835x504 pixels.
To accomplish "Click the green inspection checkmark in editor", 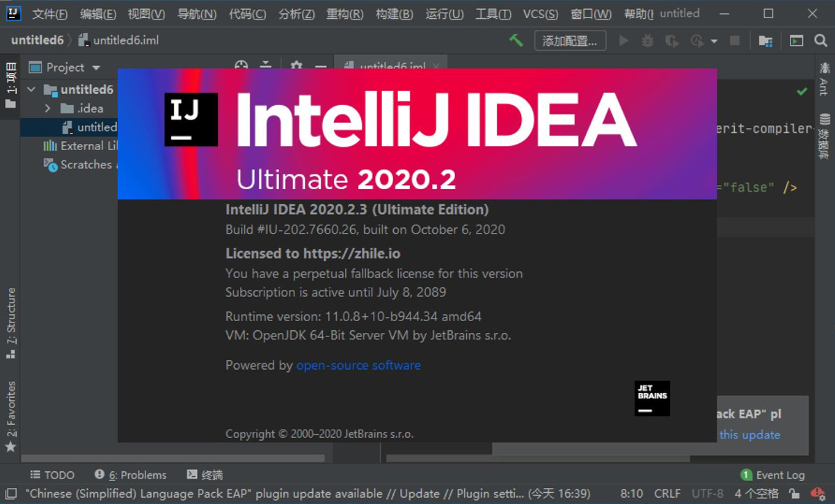I will tap(802, 91).
